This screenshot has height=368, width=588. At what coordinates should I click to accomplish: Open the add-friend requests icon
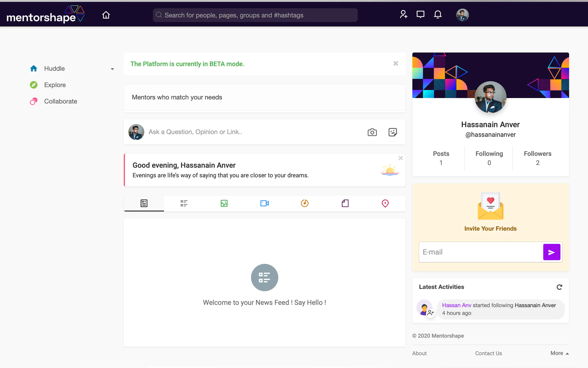point(403,14)
